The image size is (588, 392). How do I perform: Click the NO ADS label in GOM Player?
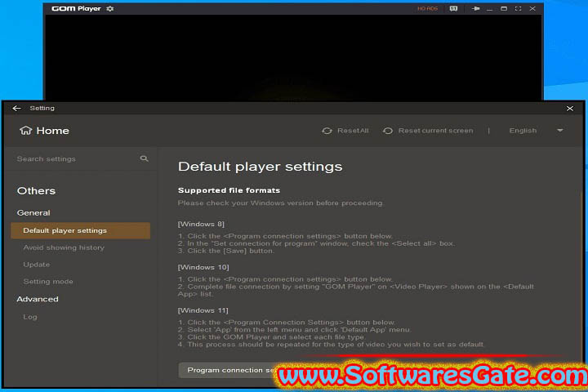[427, 9]
